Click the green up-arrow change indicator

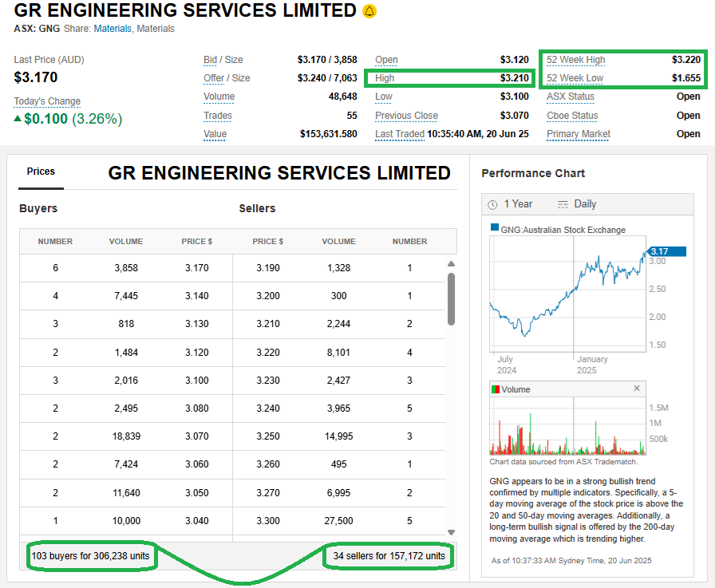tap(18, 119)
